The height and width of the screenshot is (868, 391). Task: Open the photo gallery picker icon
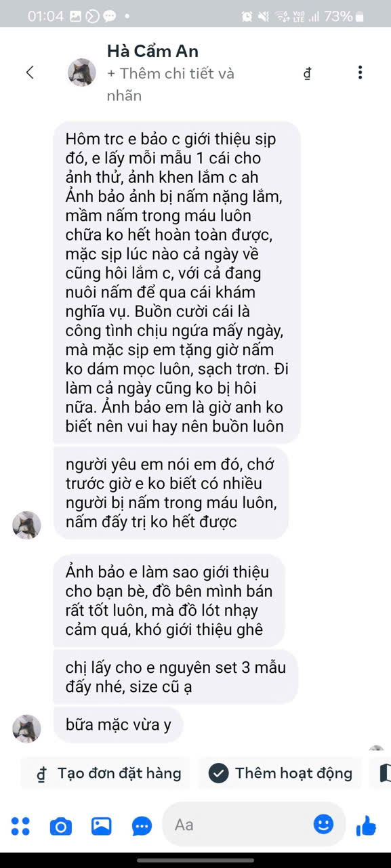click(x=102, y=826)
